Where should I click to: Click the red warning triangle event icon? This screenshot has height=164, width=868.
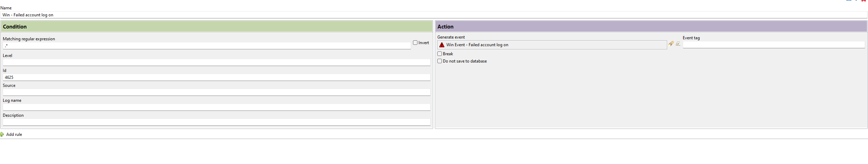[442, 45]
